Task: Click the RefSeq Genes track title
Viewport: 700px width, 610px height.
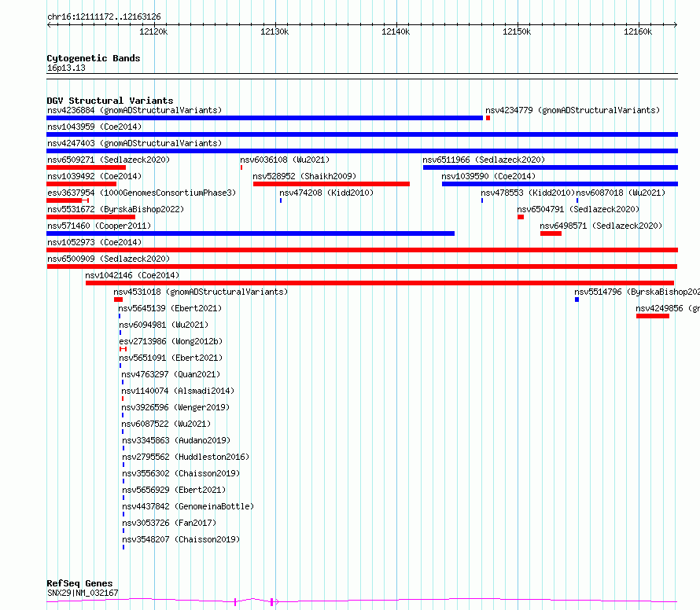Action: click(x=79, y=583)
